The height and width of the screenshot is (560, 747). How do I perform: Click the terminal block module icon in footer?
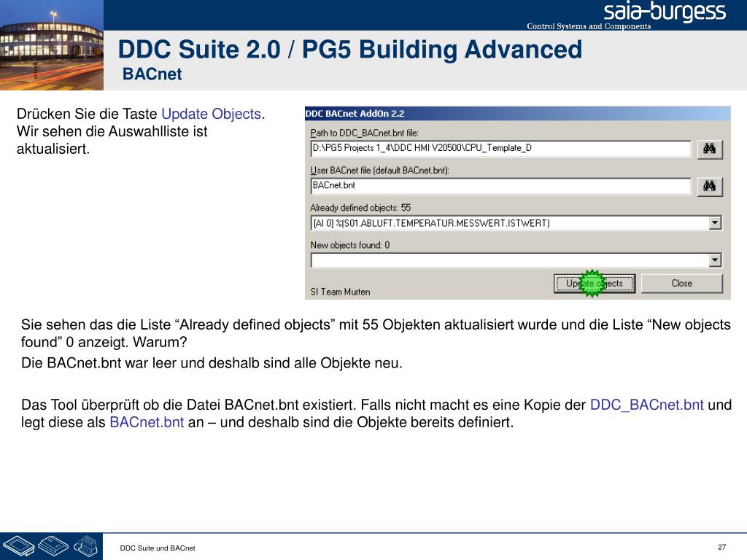[86, 545]
